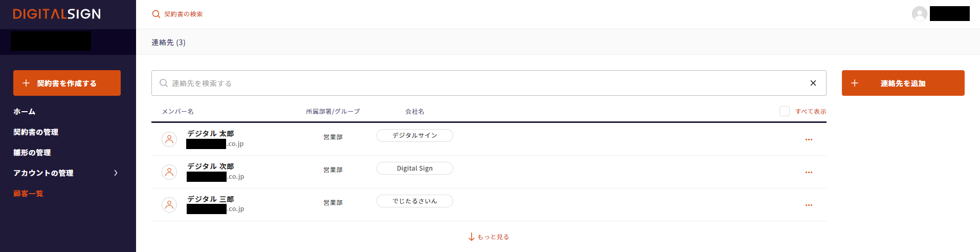Expand the list with もっと見る
The width and height of the screenshot is (980, 252).
pos(488,237)
